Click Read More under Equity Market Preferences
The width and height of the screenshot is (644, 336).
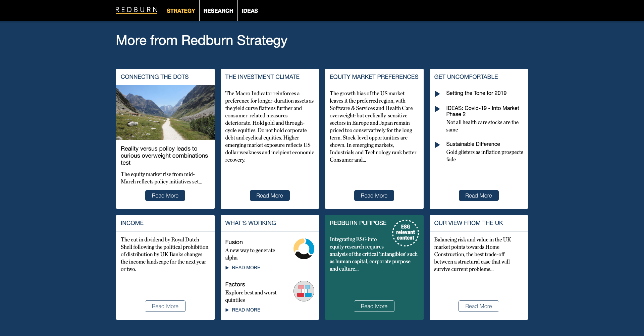tap(374, 195)
